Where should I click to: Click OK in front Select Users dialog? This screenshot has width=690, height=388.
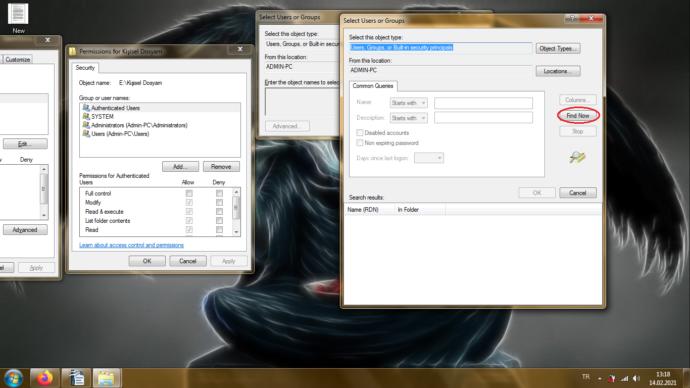pyautogui.click(x=537, y=193)
